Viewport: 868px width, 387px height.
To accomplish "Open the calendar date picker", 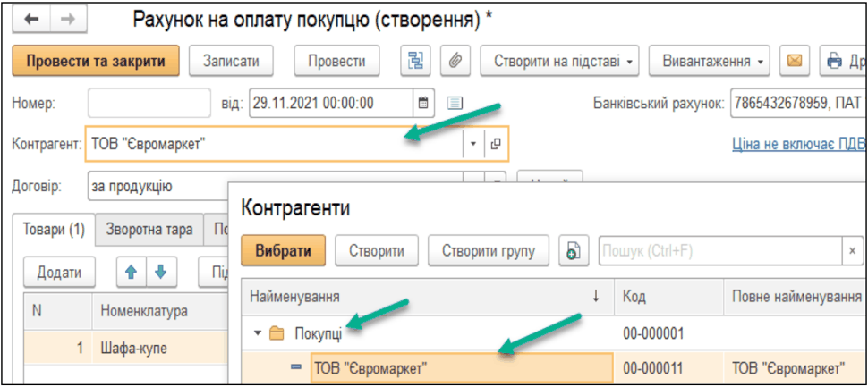I will tap(424, 103).
